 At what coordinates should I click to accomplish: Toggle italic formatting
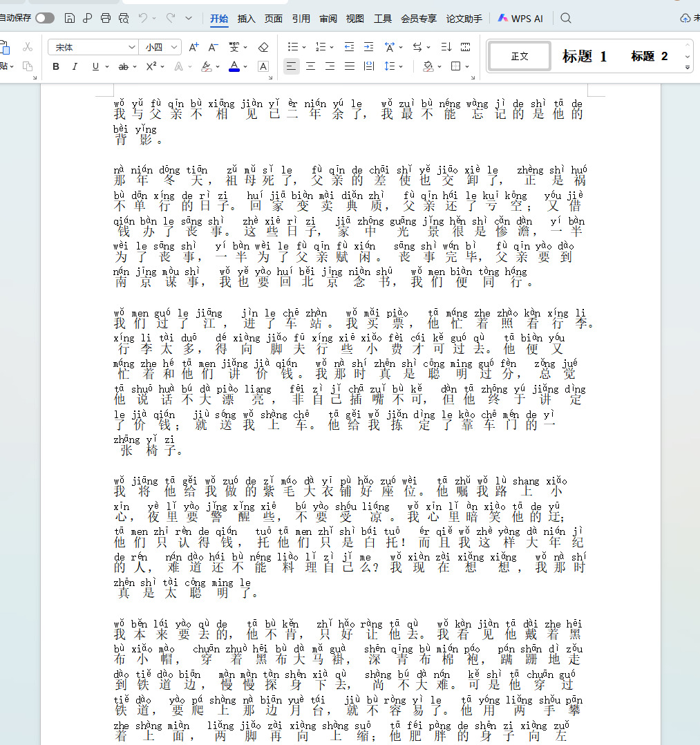[x=75, y=66]
